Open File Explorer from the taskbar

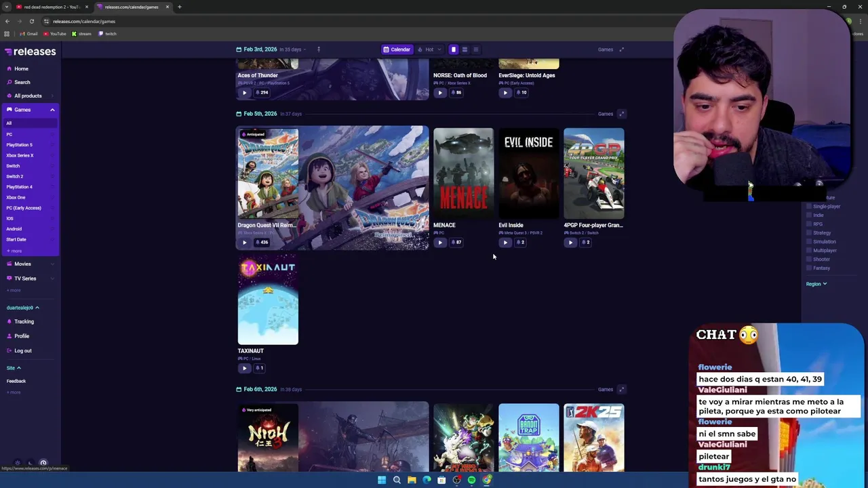[412, 480]
